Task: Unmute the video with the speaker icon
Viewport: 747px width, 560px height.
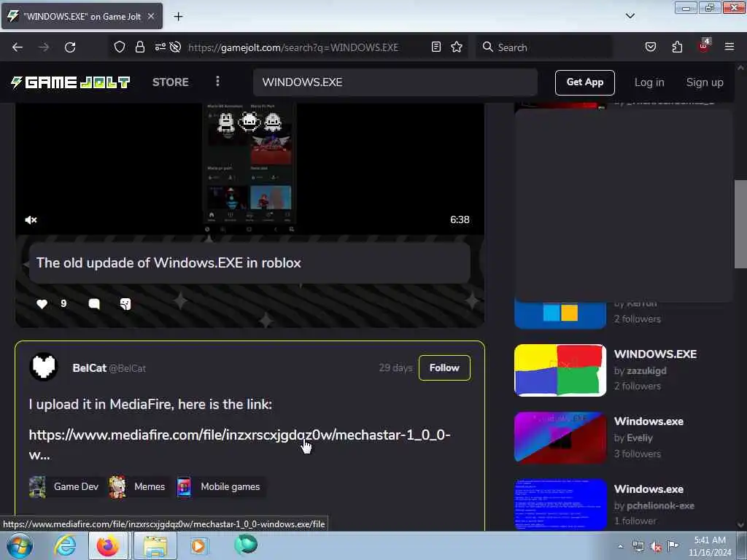Action: click(31, 220)
